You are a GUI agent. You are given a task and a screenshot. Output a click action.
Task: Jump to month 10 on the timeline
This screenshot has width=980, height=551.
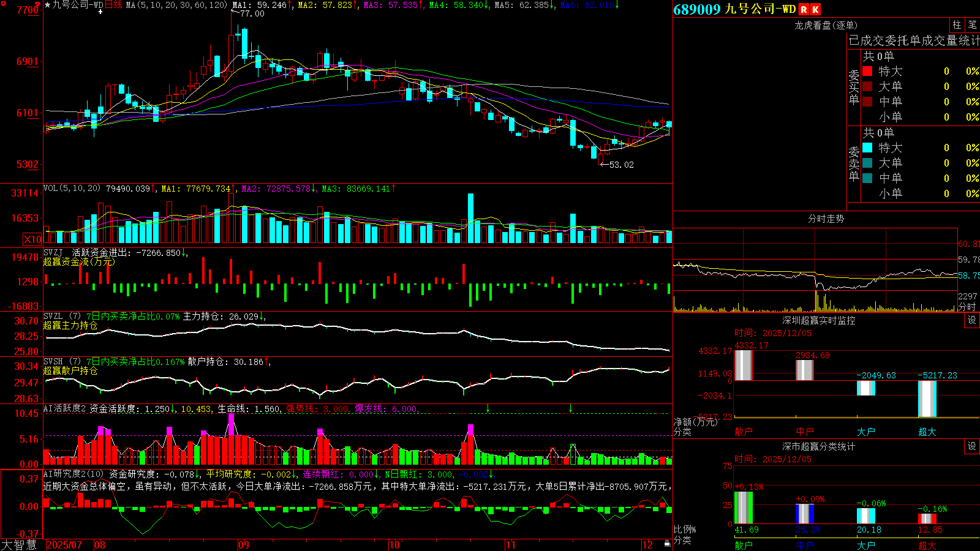tap(394, 545)
